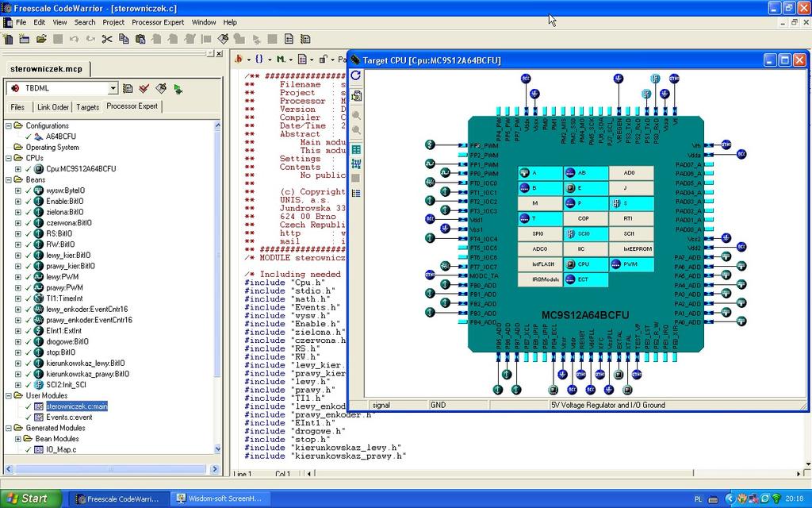Toggle the checkmark for SCI2:Init_SCI bean
Image resolution: width=812 pixels, height=508 pixels.
(x=29, y=385)
